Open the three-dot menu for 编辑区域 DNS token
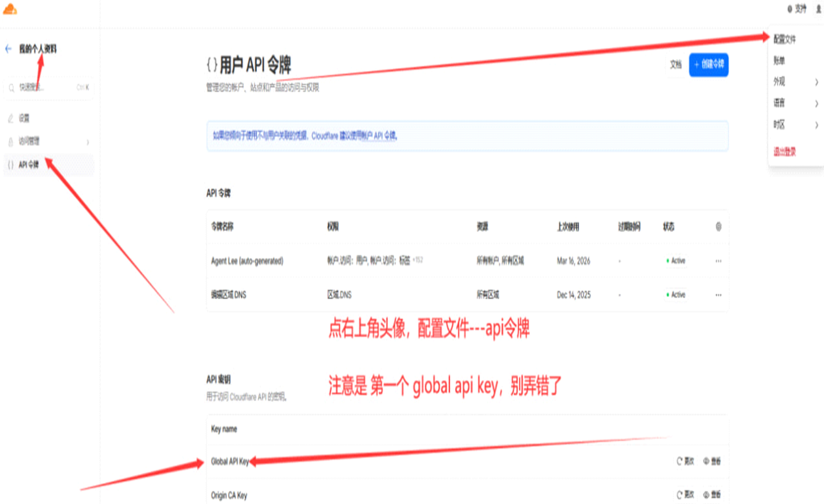Screen dimensions: 824x504 point(718,295)
